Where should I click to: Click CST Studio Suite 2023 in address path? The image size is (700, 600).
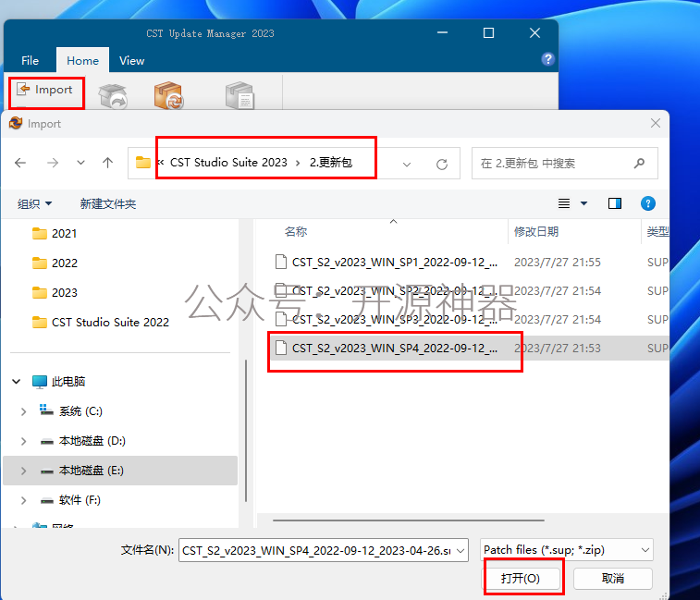point(228,163)
